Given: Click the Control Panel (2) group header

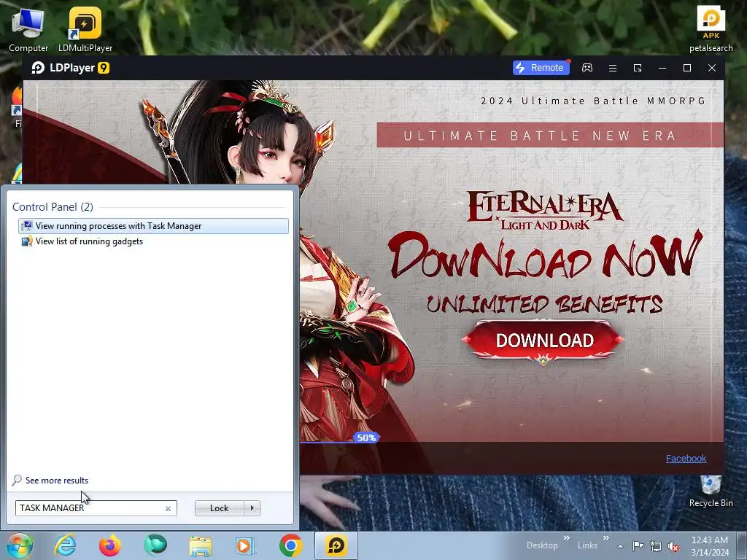Looking at the screenshot, I should [53, 206].
